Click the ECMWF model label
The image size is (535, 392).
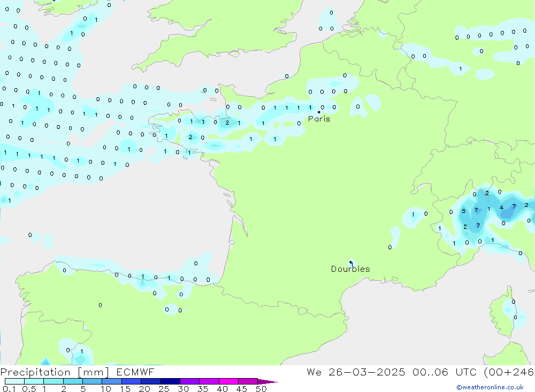(135, 372)
